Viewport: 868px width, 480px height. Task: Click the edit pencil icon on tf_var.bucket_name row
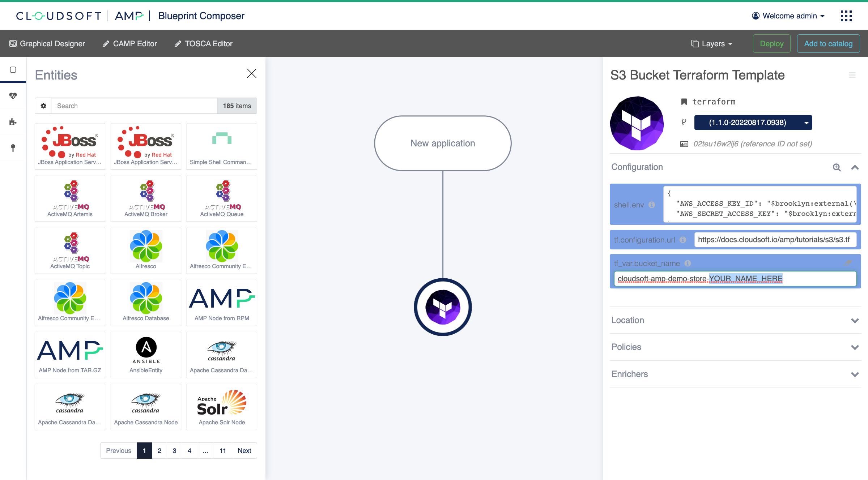pyautogui.click(x=848, y=263)
